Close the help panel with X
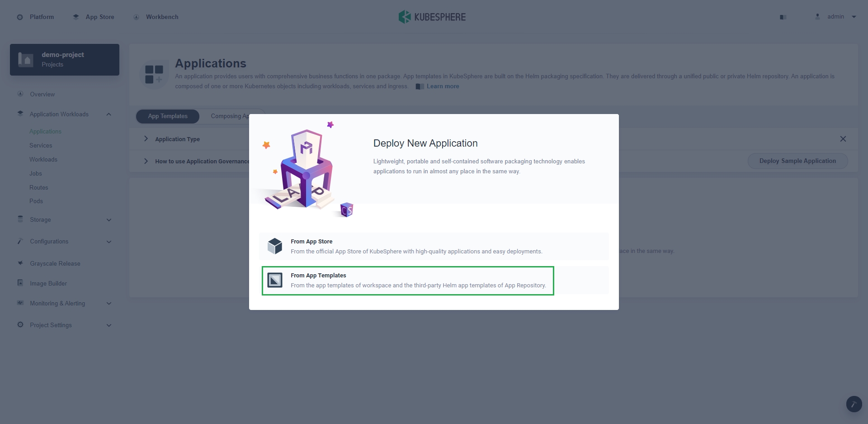The height and width of the screenshot is (424, 868). (x=843, y=139)
